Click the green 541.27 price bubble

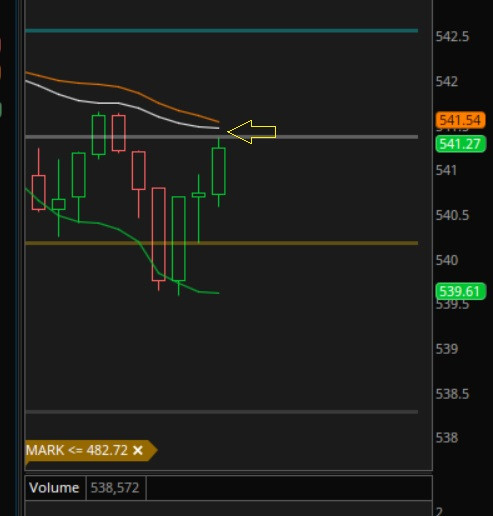coord(460,144)
